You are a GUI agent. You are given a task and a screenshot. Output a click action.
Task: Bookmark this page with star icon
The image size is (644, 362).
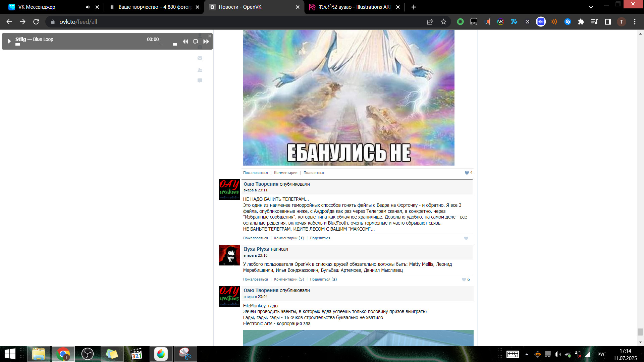(443, 22)
